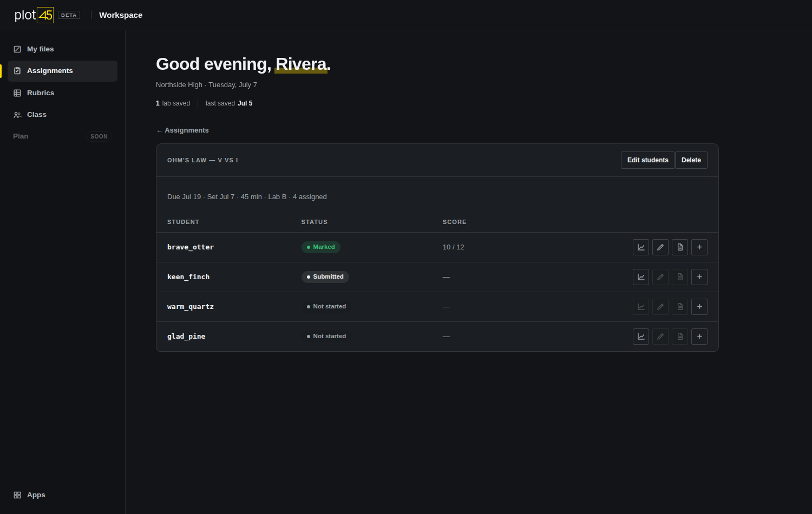Select Assignments in the sidebar
This screenshot has width=812, height=514.
62,71
